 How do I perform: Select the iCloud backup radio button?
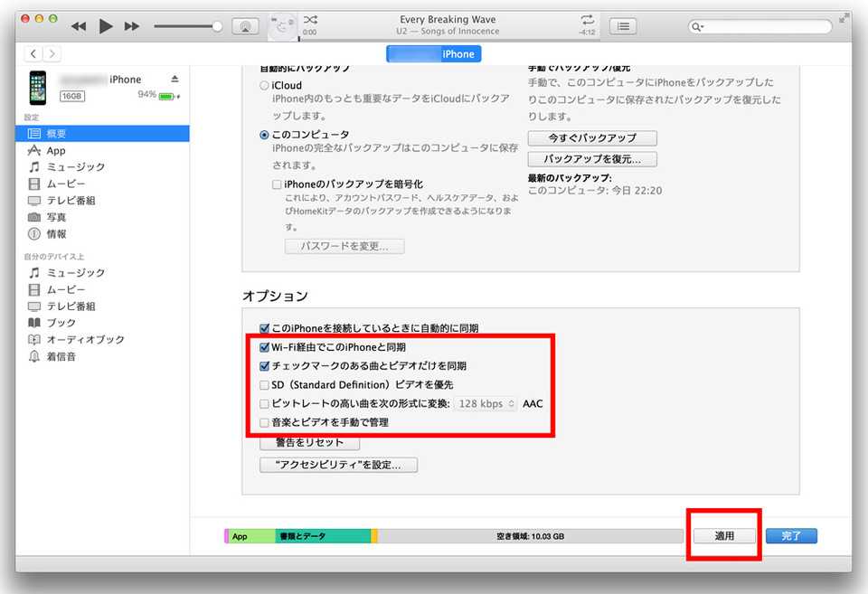point(265,85)
